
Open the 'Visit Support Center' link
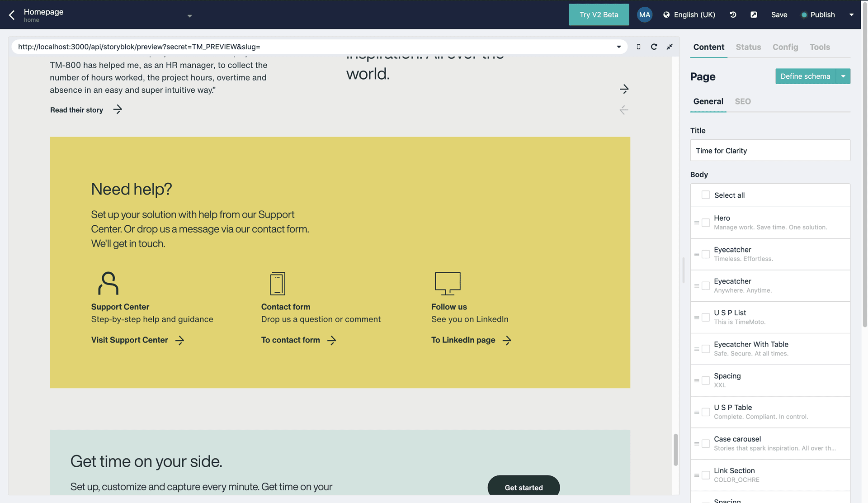pyautogui.click(x=129, y=340)
